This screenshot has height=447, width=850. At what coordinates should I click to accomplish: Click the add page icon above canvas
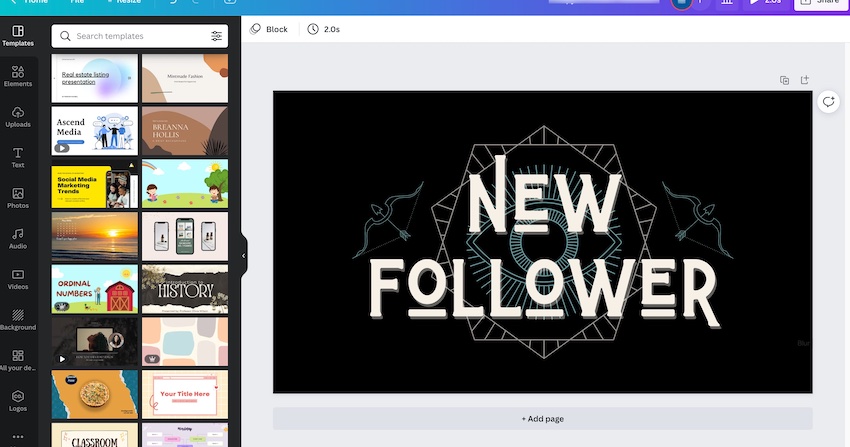point(804,80)
